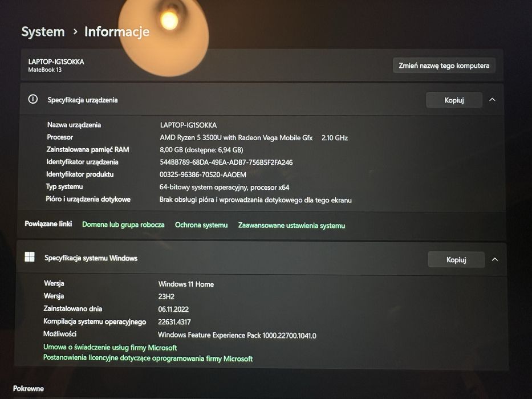
Task: Select the Identyfikator urządzenia label
Action: coord(82,162)
